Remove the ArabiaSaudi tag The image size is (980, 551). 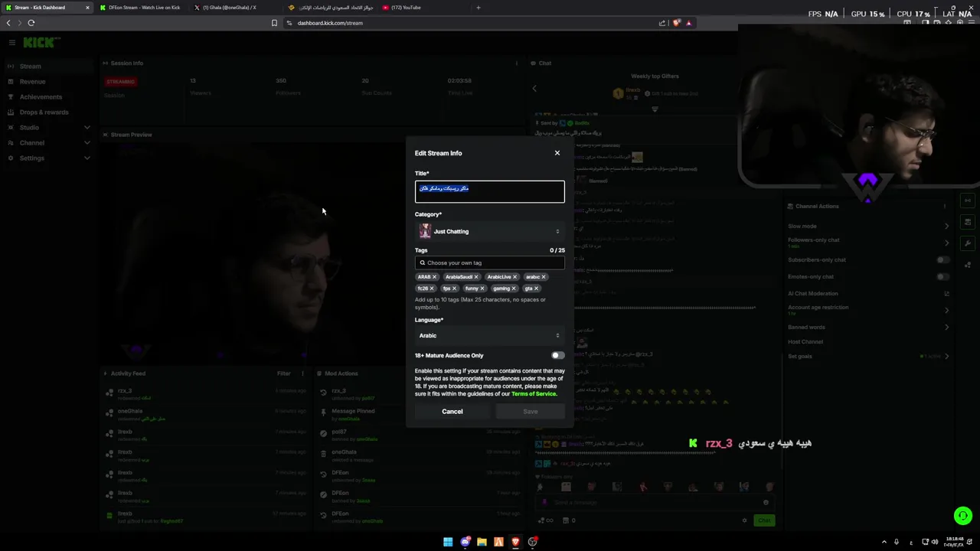pyautogui.click(x=475, y=277)
